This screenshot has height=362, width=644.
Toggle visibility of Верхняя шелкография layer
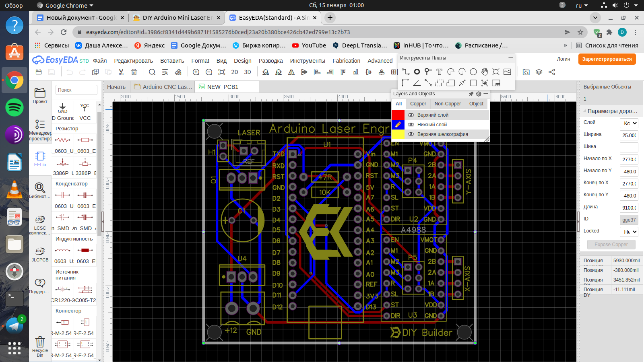point(411,134)
